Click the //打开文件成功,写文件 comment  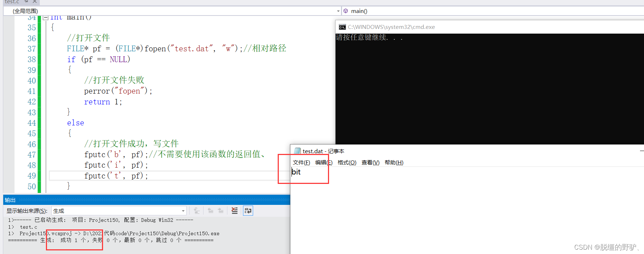(x=131, y=144)
